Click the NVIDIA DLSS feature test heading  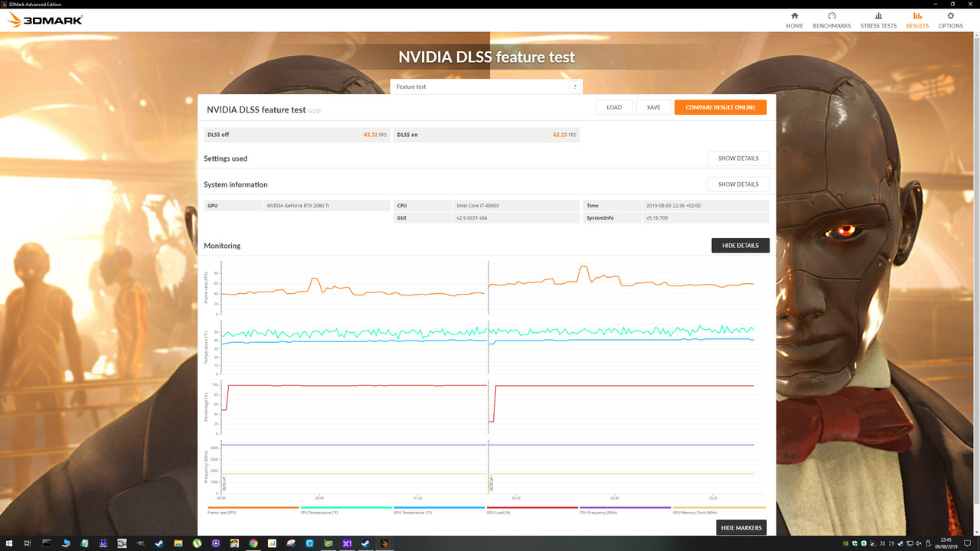coord(486,57)
